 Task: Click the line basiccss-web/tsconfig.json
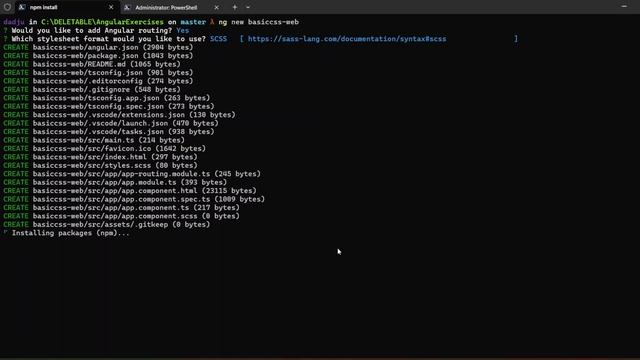[98, 73]
